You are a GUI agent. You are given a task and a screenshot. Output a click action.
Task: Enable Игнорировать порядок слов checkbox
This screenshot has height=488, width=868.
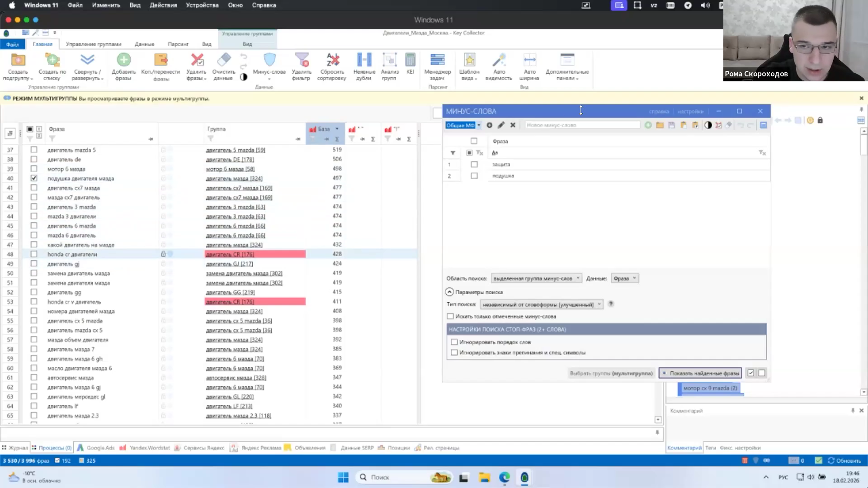click(x=454, y=342)
